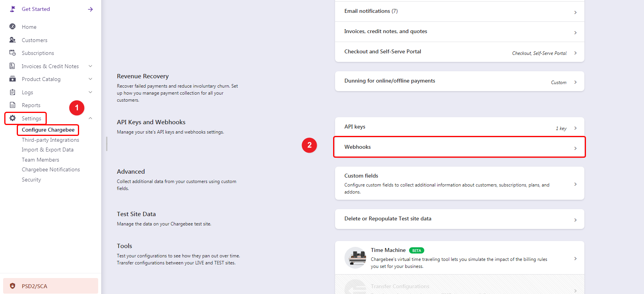Click the Settings gear icon

(12, 118)
